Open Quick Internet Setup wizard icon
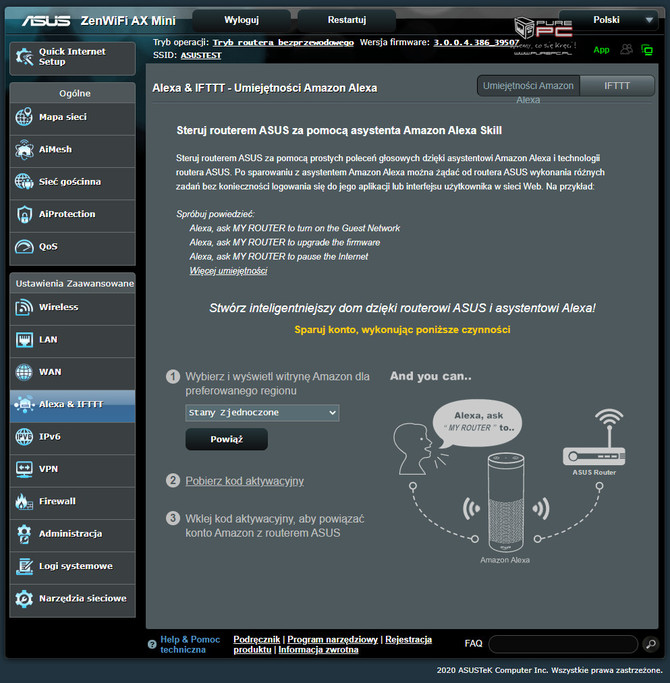The width and height of the screenshot is (670, 683). (x=24, y=57)
